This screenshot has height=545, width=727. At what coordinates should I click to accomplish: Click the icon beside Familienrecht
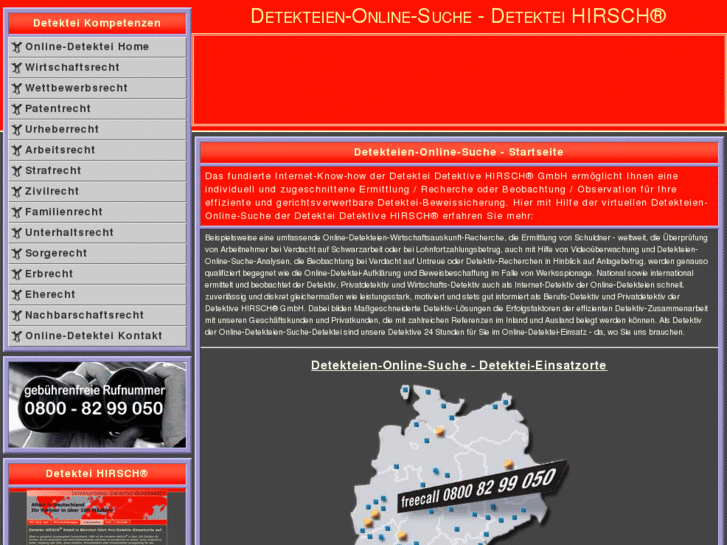point(17,212)
